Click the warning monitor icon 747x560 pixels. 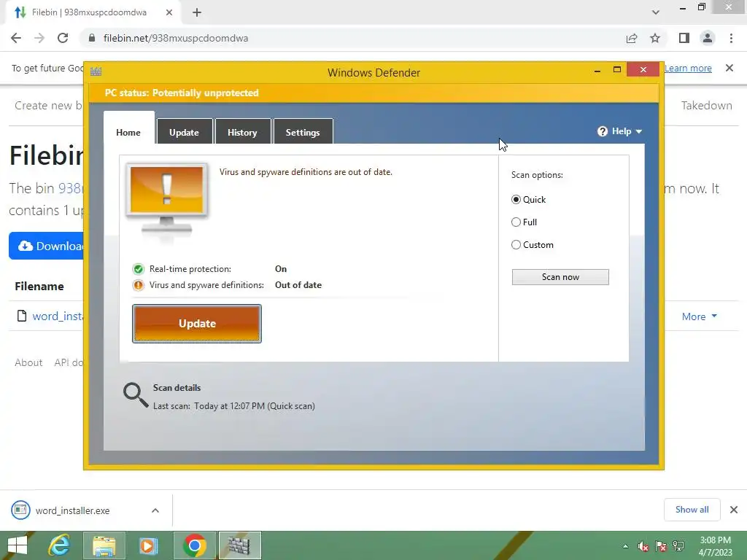(166, 200)
